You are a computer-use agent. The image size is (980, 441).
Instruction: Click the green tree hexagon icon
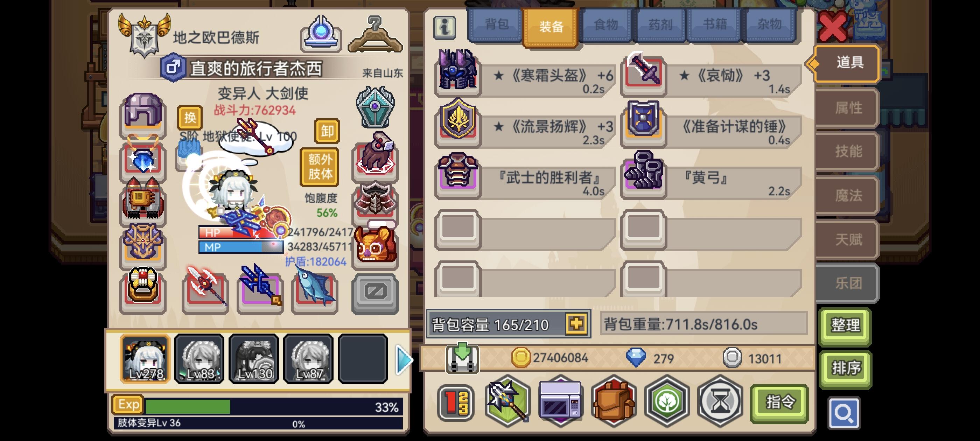click(667, 401)
